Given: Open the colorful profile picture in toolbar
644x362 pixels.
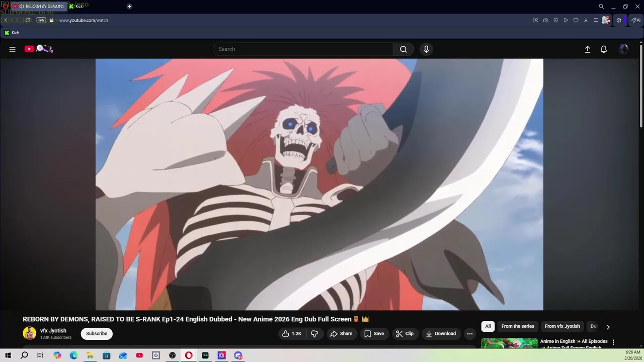Looking at the screenshot, I should click(x=606, y=20).
